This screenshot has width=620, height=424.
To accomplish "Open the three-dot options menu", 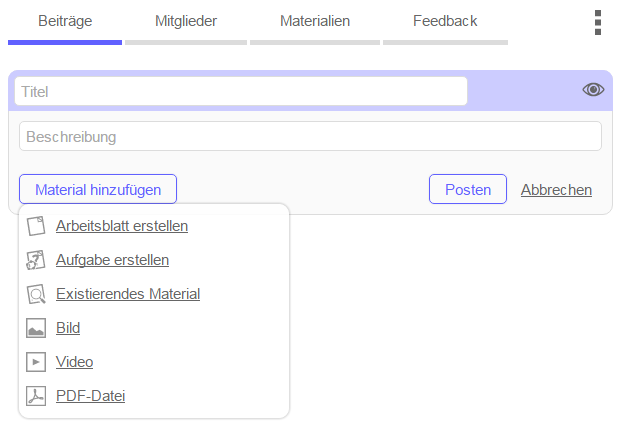I will (x=598, y=23).
